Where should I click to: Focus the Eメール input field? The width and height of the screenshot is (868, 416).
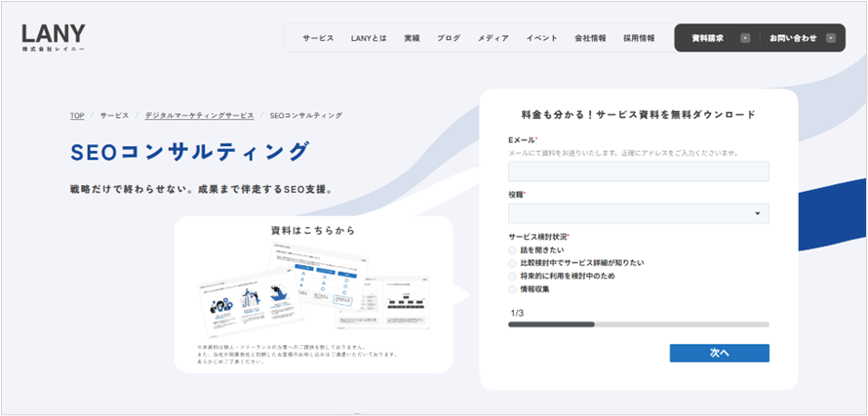(x=638, y=171)
